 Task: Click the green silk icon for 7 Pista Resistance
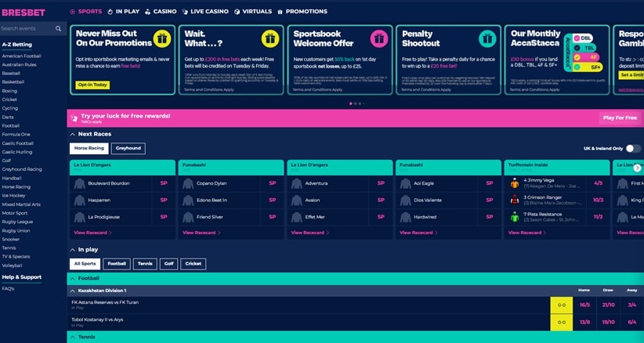point(515,217)
